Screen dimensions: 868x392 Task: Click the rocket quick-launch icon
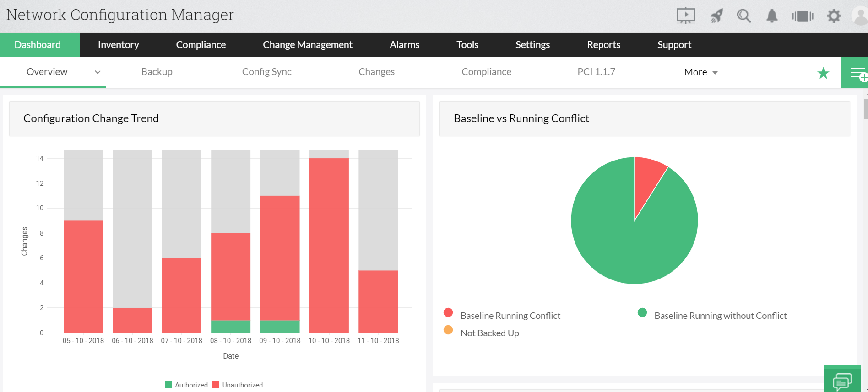(716, 16)
